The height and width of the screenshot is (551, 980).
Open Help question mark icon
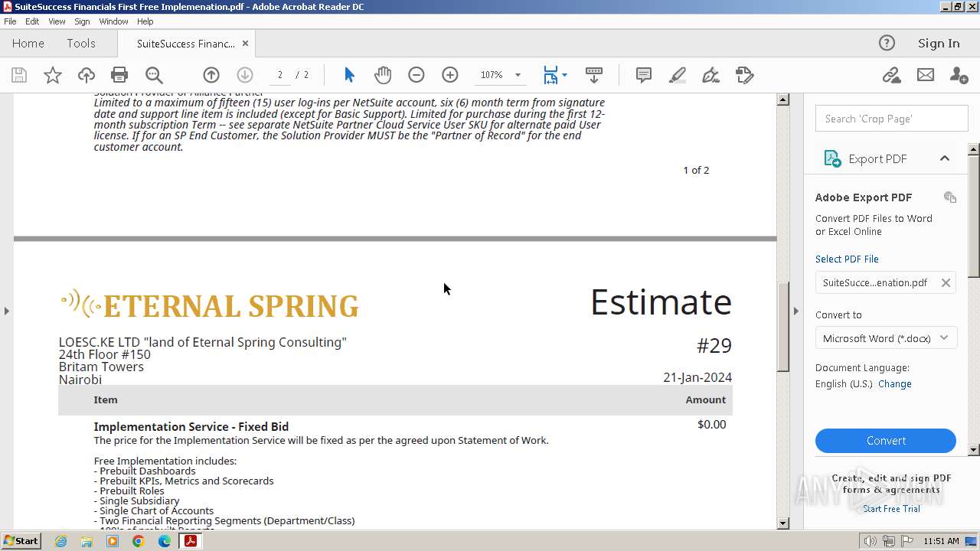[x=887, y=43]
